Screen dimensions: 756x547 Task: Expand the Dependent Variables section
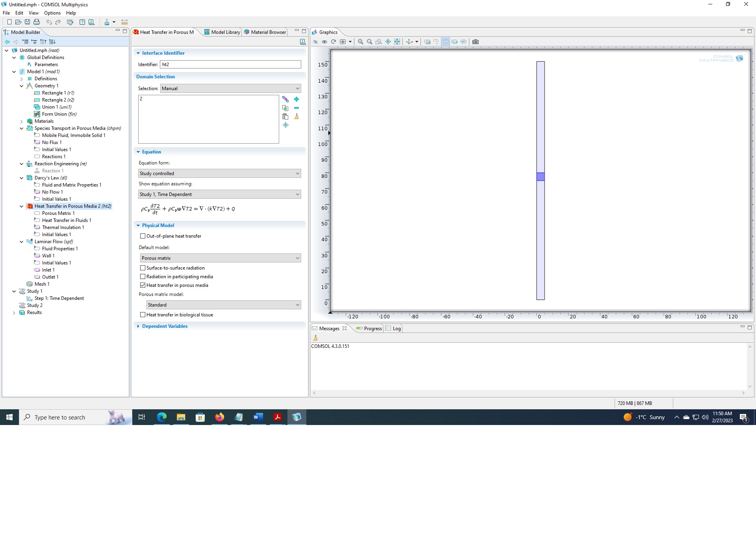165,326
